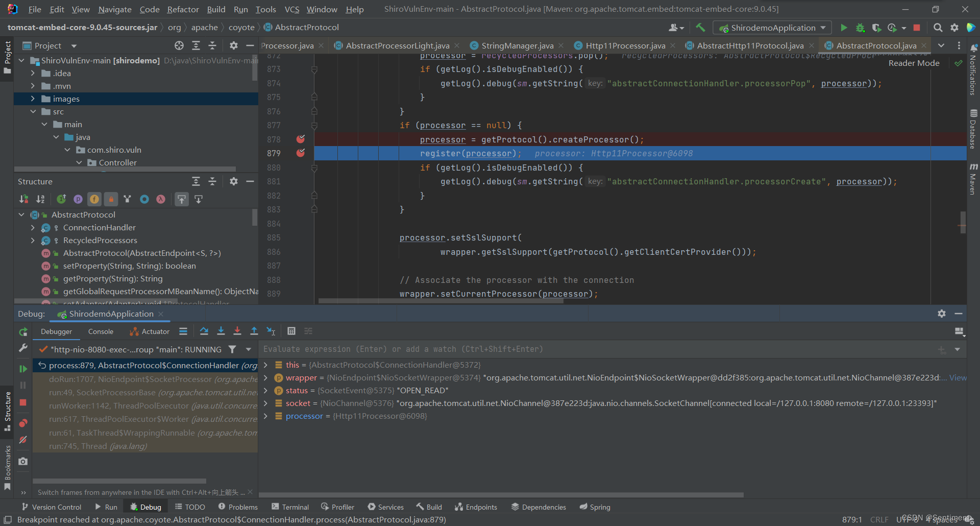Step into with the blue down arrow
980x526 pixels.
pyautogui.click(x=221, y=331)
